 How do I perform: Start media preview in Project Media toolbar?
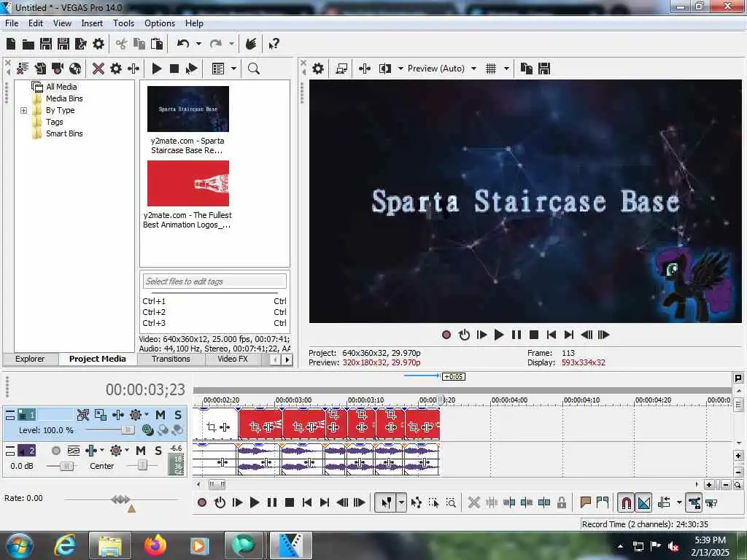pos(157,69)
